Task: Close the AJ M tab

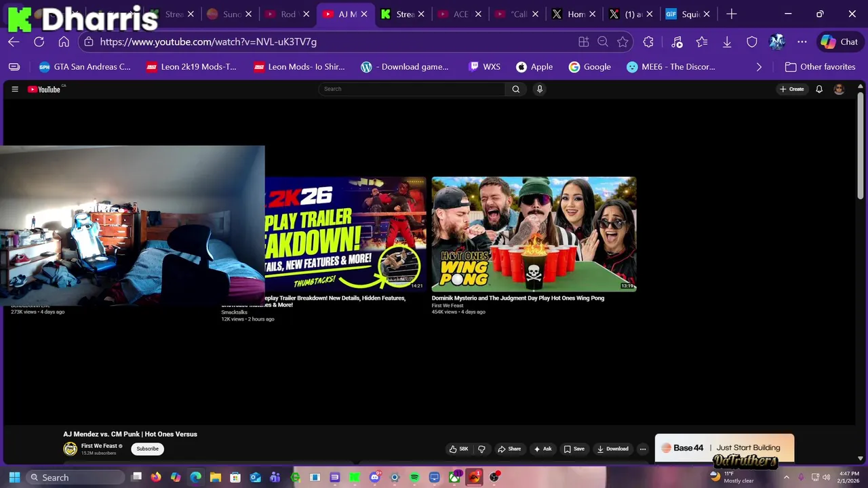Action: pos(365,14)
